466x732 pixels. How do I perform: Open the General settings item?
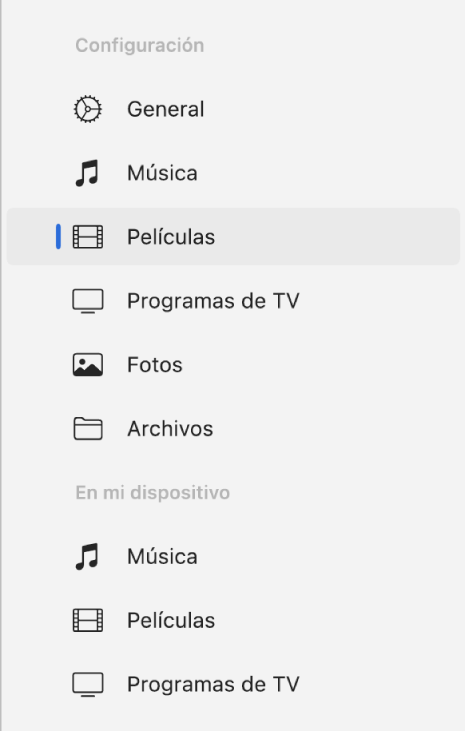[166, 109]
